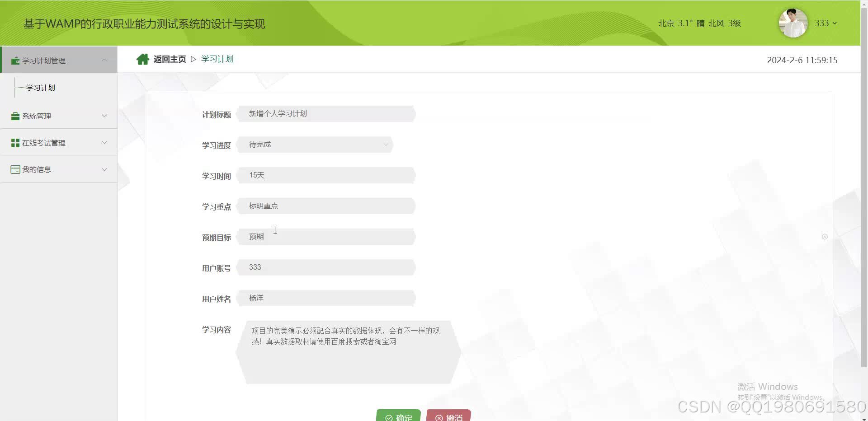Click the date and time 2024-2-6

802,60
